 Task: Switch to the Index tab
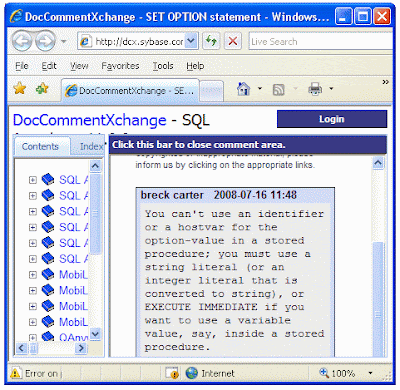point(89,147)
